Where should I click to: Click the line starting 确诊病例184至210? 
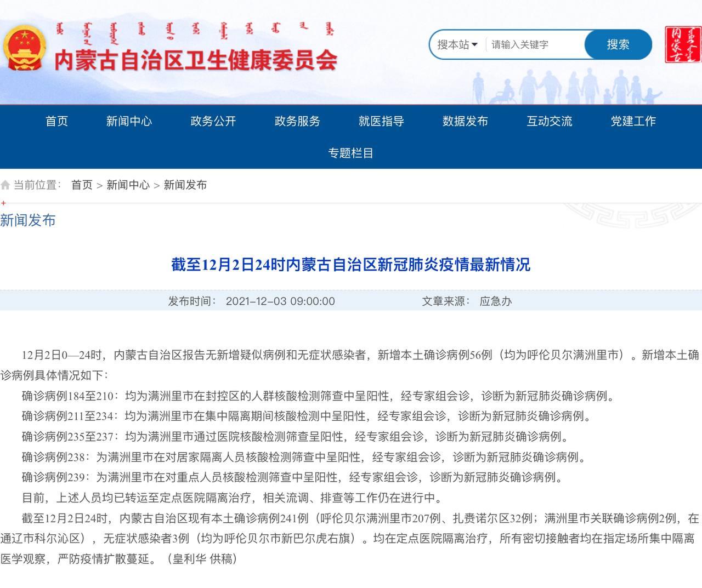click(x=319, y=396)
